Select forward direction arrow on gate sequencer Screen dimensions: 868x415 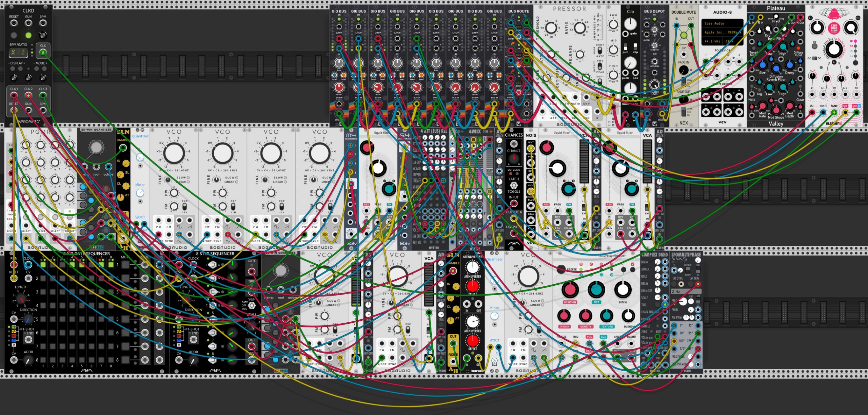[14, 327]
